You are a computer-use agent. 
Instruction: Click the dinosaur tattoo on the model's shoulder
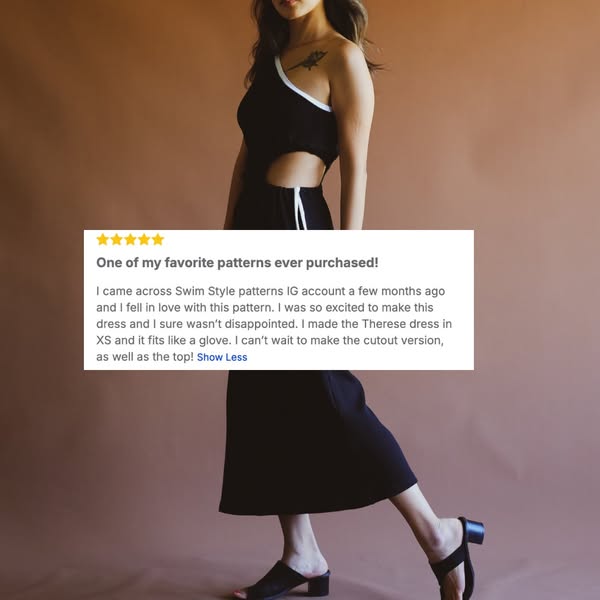coord(308,61)
